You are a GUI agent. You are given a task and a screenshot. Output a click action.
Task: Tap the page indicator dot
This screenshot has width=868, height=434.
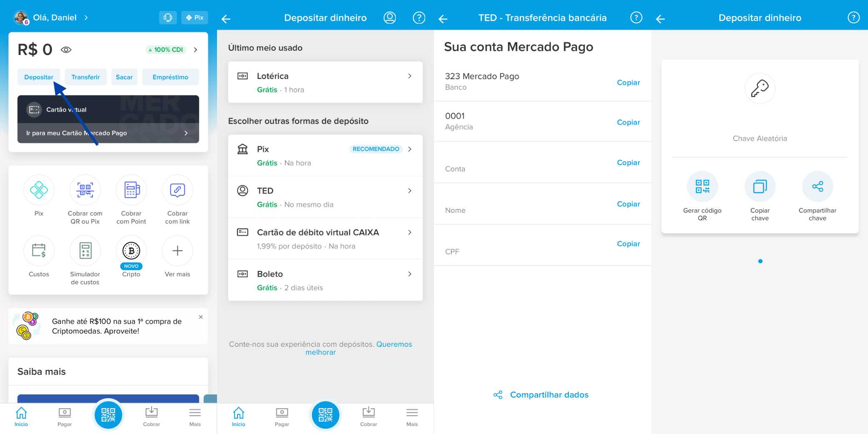tap(760, 261)
